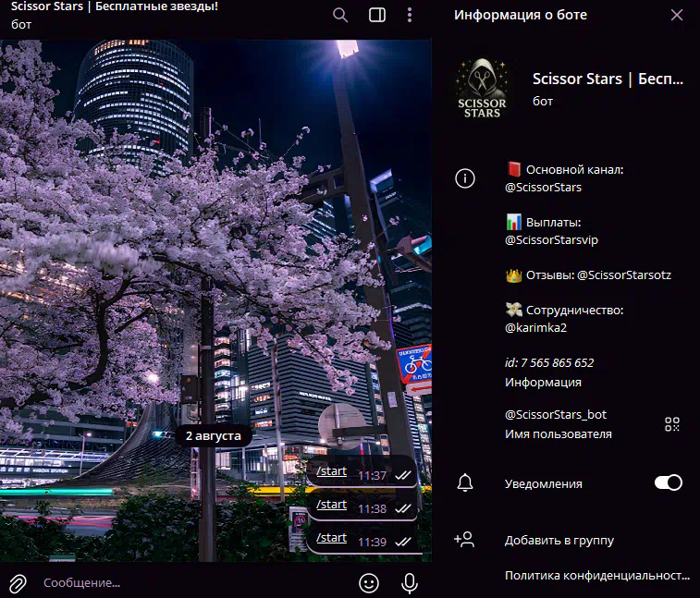
Task: Click the Имя пользователя caption
Action: coord(559,434)
